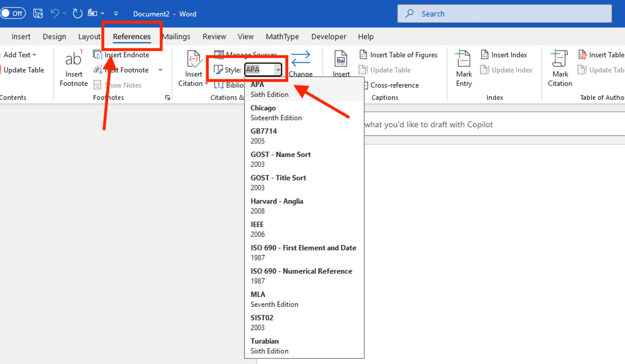
Task: Toggle the AutoSave Off switch
Action: pyautogui.click(x=13, y=13)
